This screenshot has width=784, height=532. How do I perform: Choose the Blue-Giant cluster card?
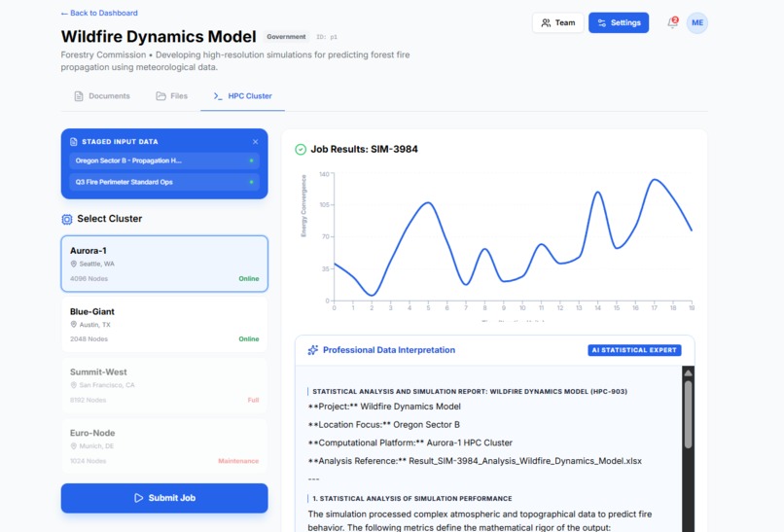[164, 325]
